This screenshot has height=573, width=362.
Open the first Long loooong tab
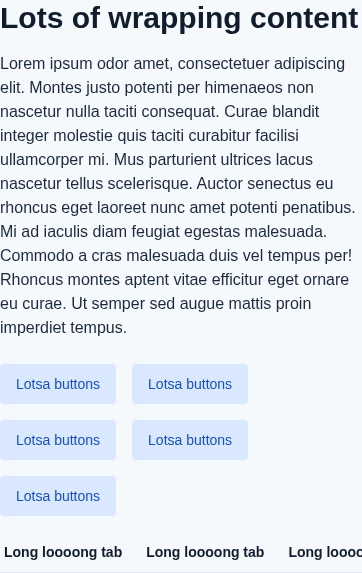coord(63,552)
